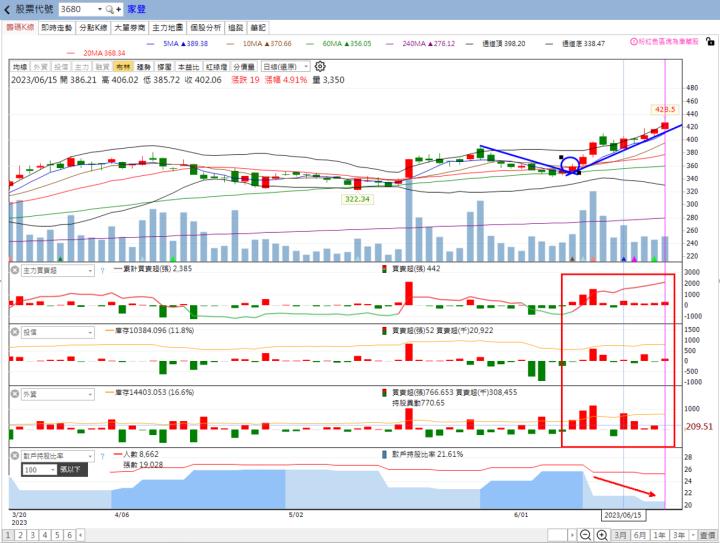Click the unlock padlock icon at top right

click(710, 41)
